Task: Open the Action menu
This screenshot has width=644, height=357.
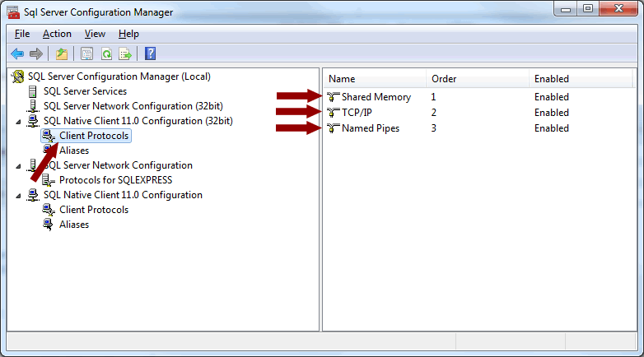Action: pyautogui.click(x=57, y=34)
